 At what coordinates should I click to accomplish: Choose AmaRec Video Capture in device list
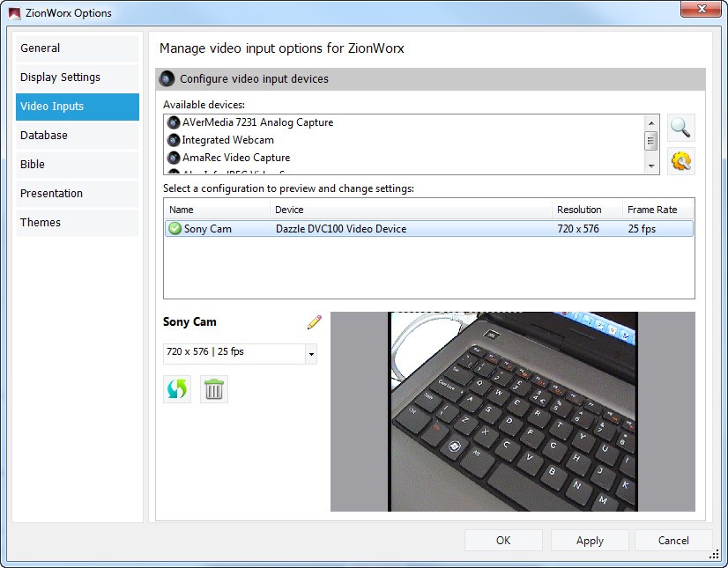click(234, 158)
